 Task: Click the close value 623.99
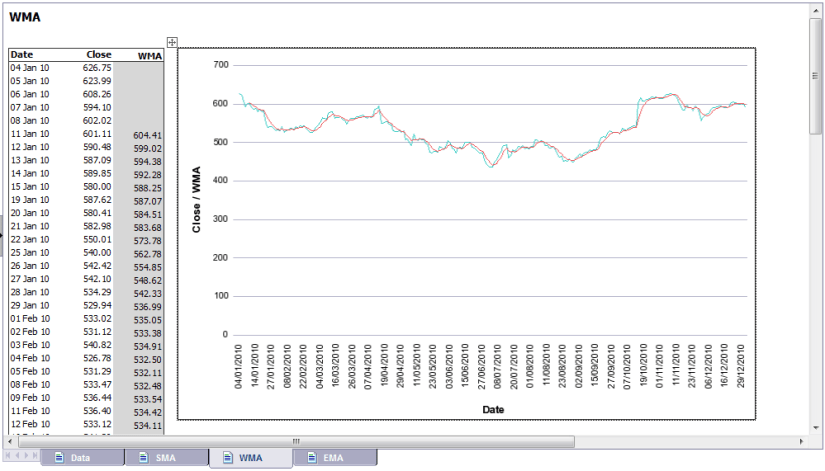(97, 81)
